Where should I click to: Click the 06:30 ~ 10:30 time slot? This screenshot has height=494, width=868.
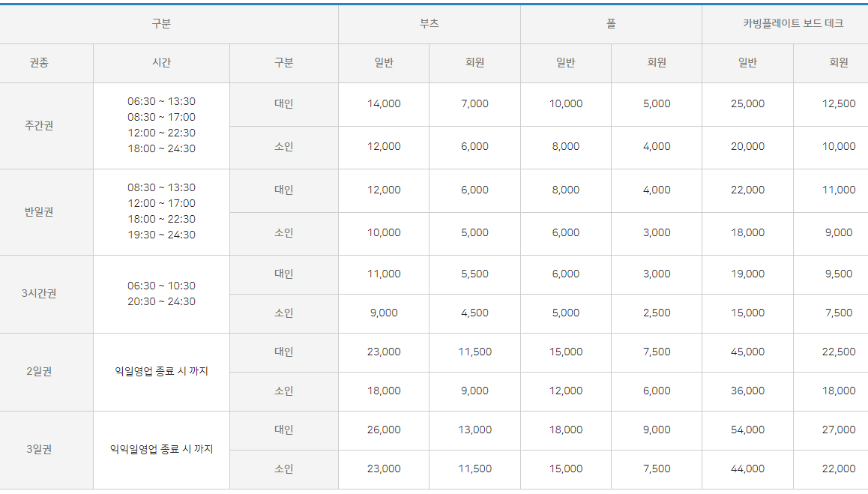pyautogui.click(x=162, y=286)
